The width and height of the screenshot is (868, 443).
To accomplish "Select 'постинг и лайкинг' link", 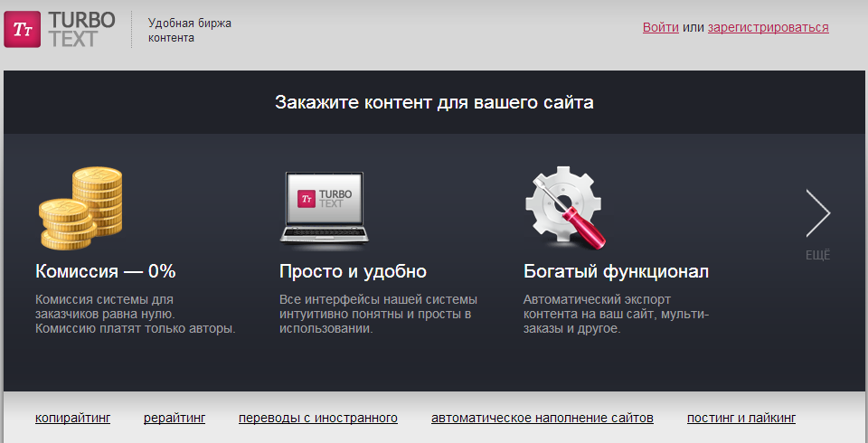I will [x=741, y=418].
